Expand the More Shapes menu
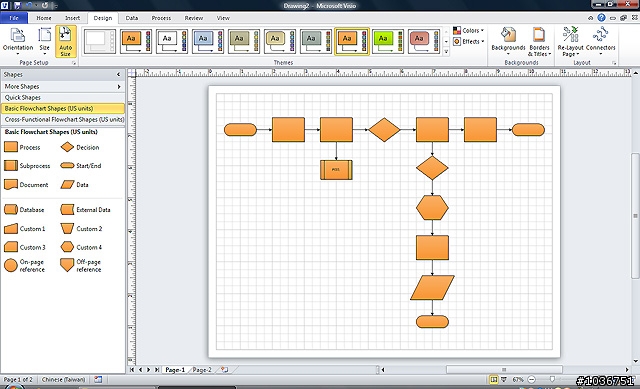Screen dimensions: 640x389 tap(63, 87)
